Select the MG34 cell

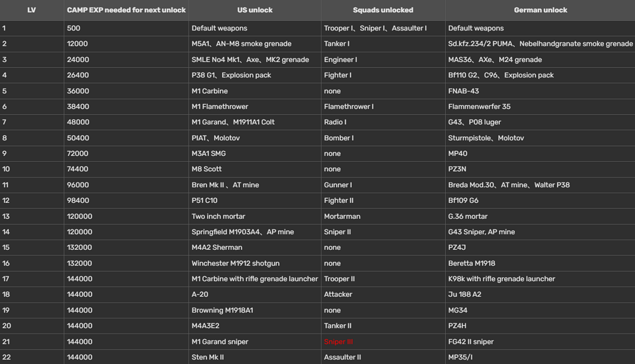click(540, 310)
